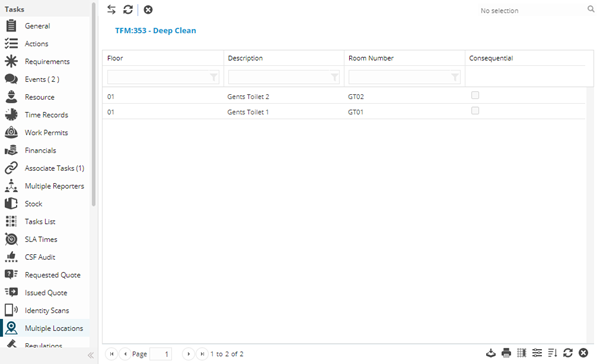The width and height of the screenshot is (600, 364).
Task: Click the Work Permits hard-hat icon
Action: (11, 132)
